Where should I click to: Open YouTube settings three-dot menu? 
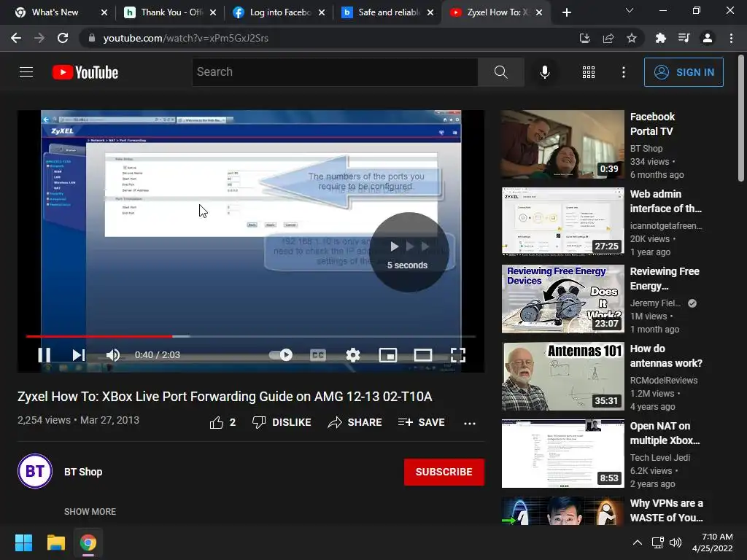623,72
